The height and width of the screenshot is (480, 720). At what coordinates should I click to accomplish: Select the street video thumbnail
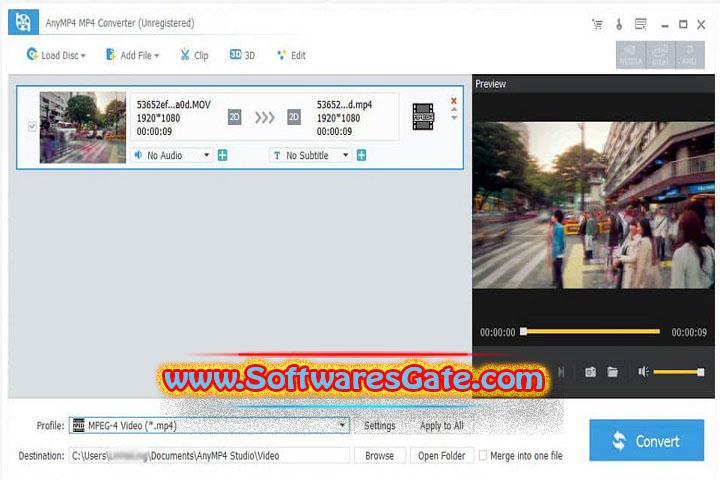[83, 127]
